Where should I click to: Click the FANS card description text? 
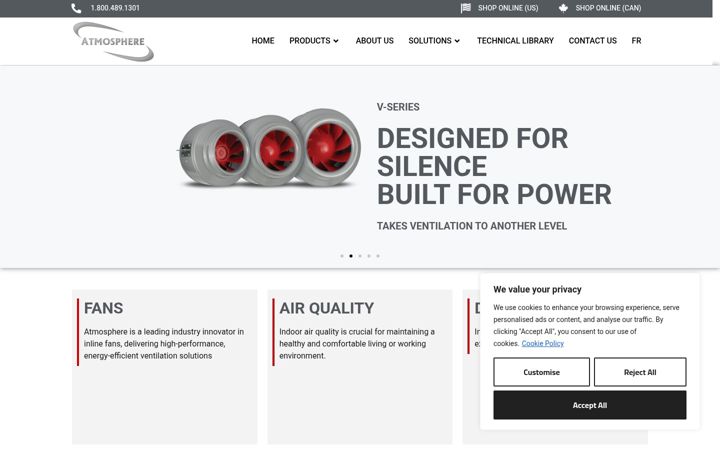point(164,343)
